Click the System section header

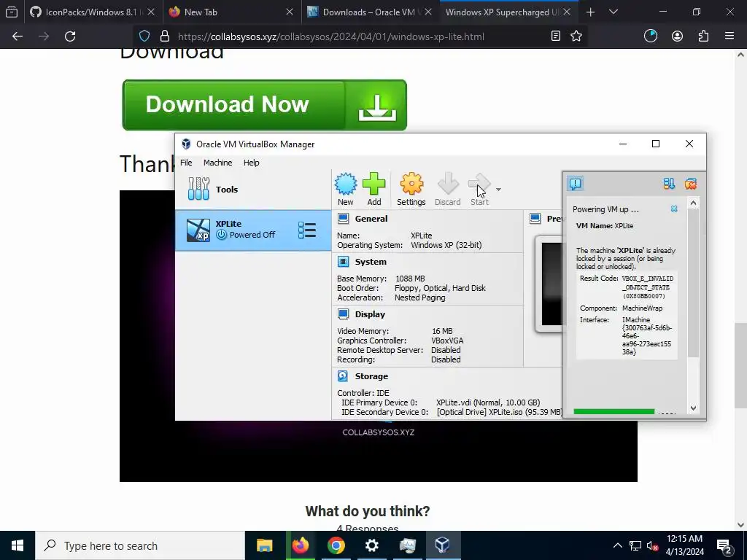[x=371, y=262]
